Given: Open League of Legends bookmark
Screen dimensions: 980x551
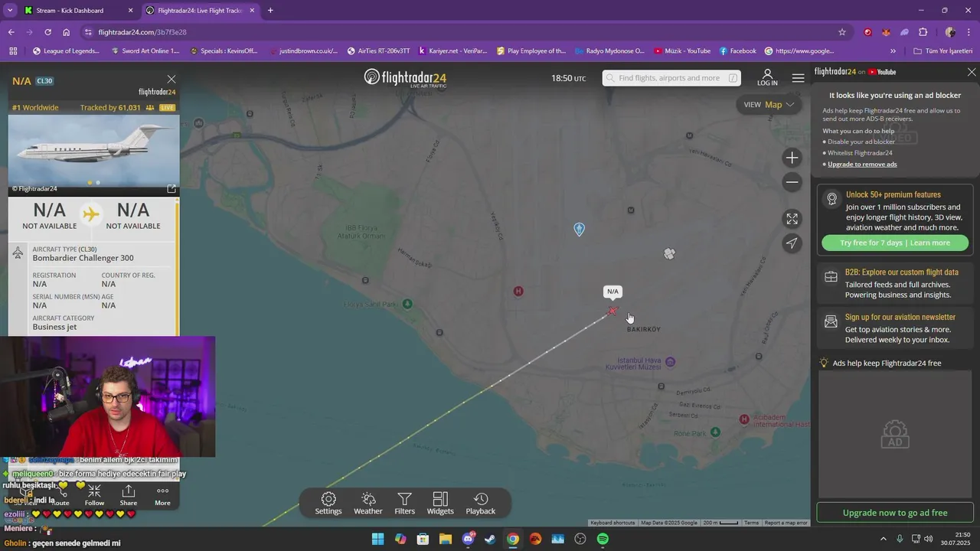Looking at the screenshot, I should (x=67, y=51).
